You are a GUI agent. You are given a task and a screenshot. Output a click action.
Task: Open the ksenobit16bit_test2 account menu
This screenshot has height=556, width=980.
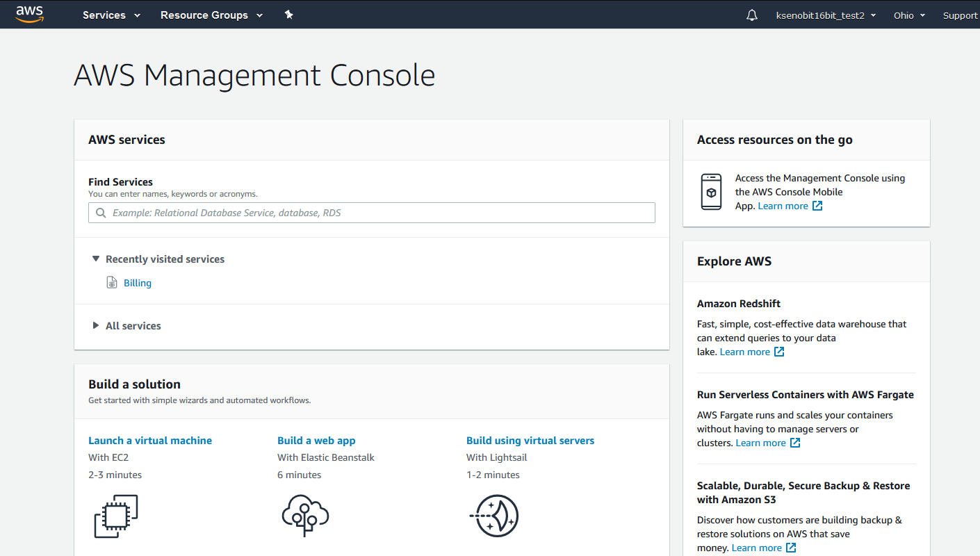(x=825, y=15)
